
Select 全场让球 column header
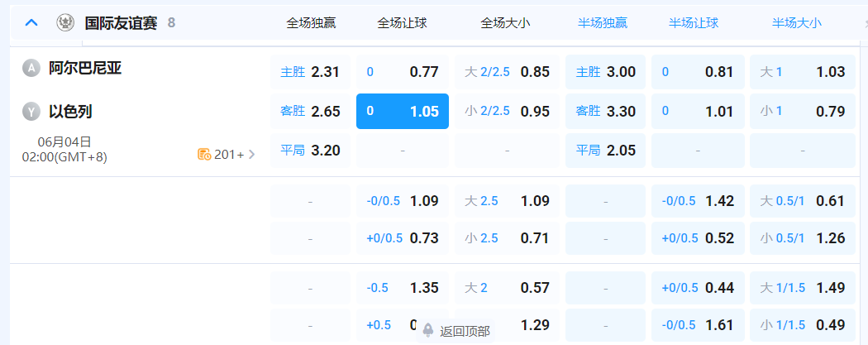coord(403,22)
